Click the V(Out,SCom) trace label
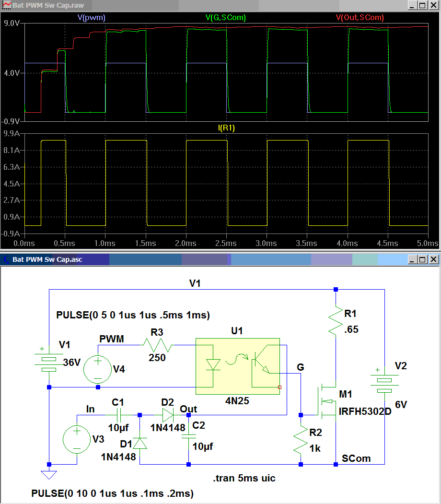This screenshot has height=504, width=441. [x=360, y=18]
